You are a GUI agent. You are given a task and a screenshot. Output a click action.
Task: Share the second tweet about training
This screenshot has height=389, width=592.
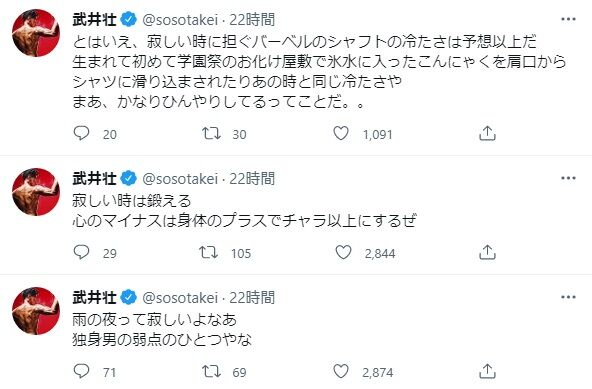coord(487,252)
